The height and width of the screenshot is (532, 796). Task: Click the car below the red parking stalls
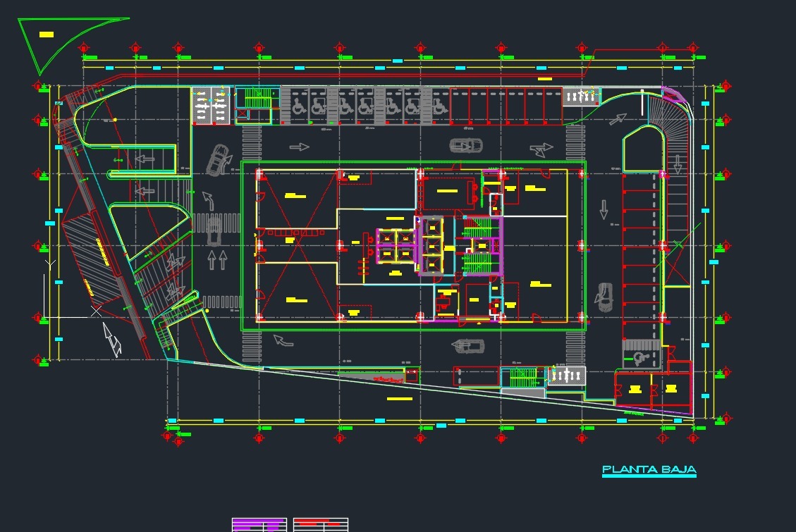tap(465, 146)
